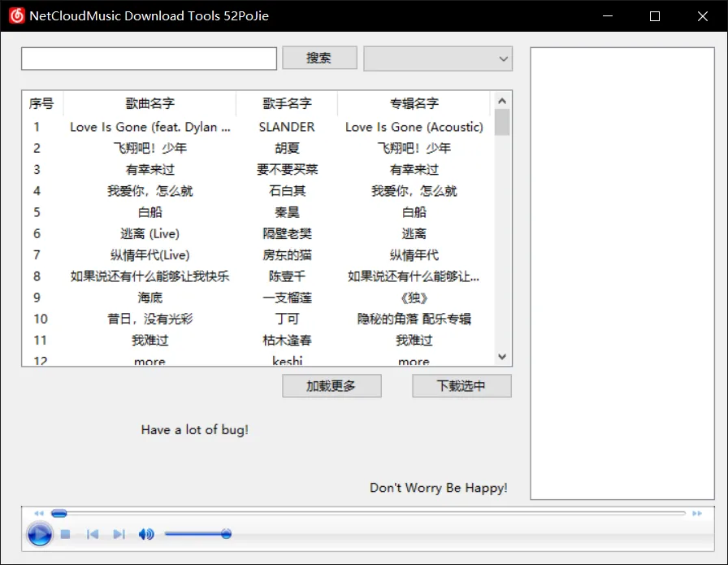Focus the search text input field
The image size is (728, 565).
[x=149, y=59]
